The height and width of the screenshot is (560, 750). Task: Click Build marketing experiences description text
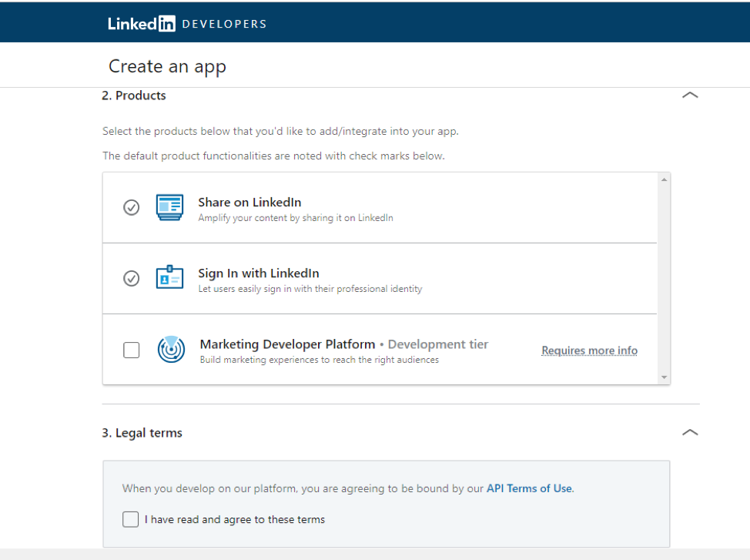click(320, 360)
